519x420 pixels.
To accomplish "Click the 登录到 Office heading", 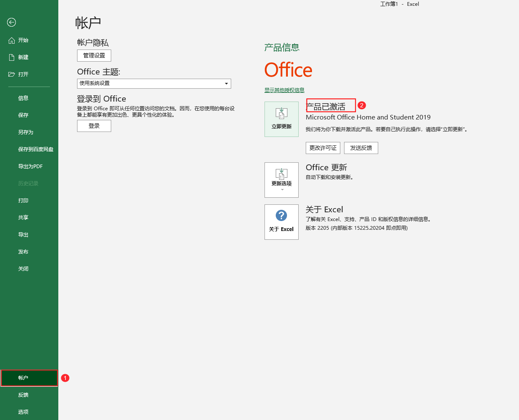I will pos(102,99).
